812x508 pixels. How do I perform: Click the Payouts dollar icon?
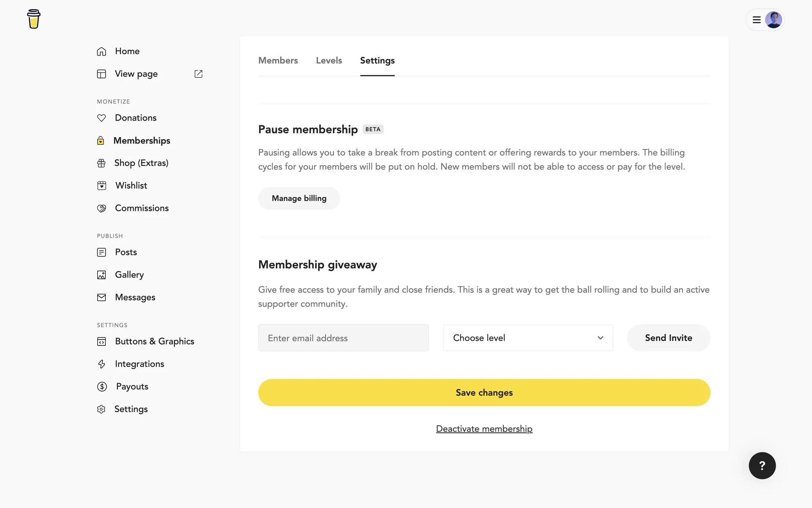pyautogui.click(x=102, y=387)
